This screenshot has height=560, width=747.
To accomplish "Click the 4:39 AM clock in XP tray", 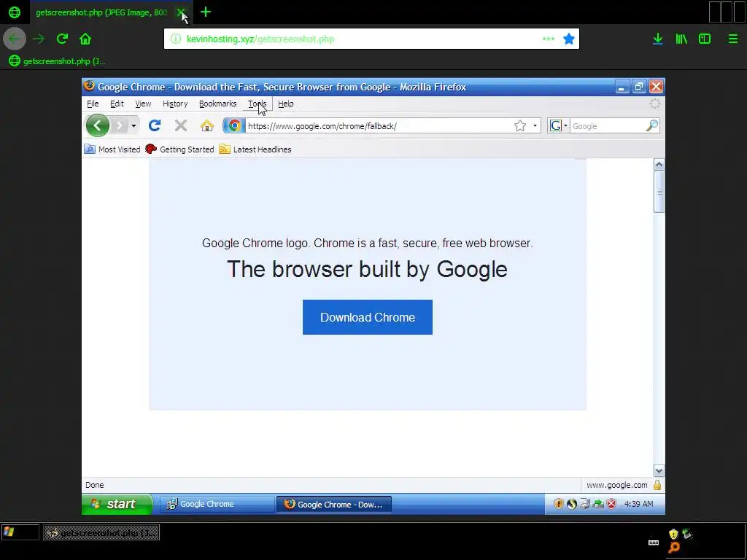I will pos(638,504).
